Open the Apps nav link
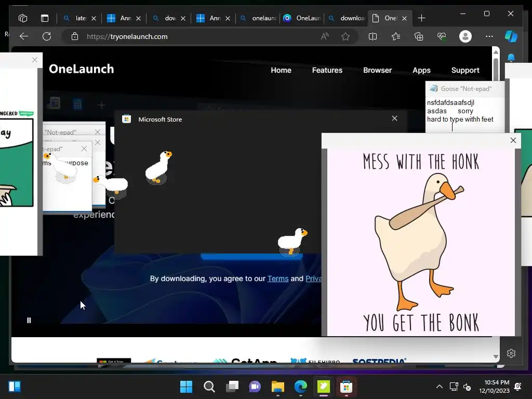The width and height of the screenshot is (532, 399). tap(421, 70)
